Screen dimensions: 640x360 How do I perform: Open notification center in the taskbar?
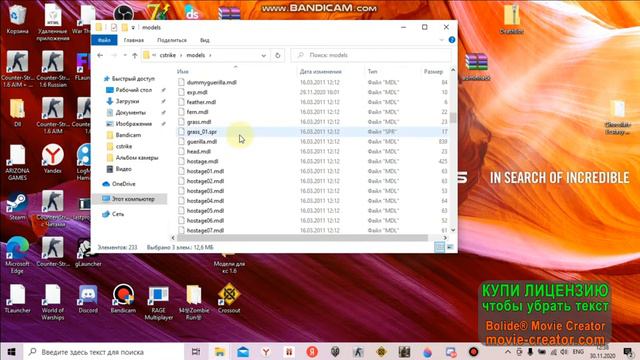click(628, 352)
